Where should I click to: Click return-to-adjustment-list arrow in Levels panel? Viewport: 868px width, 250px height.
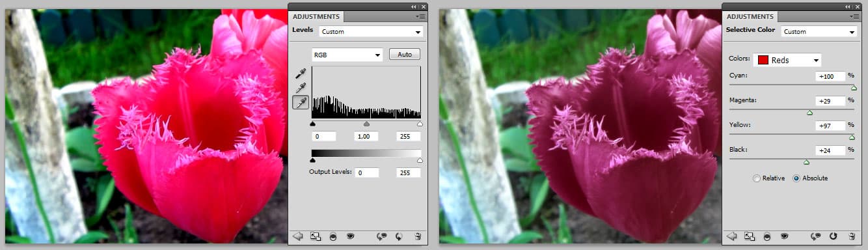pyautogui.click(x=298, y=236)
